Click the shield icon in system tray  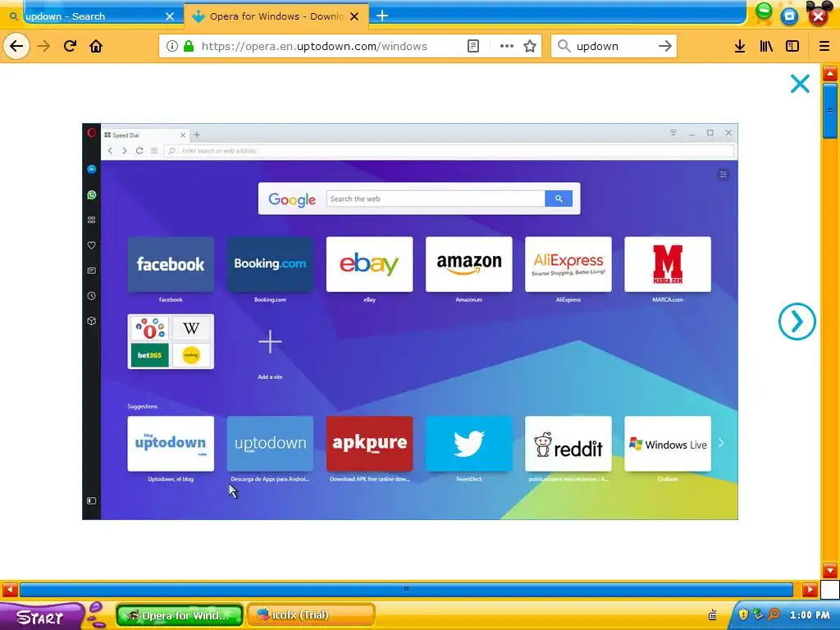click(x=743, y=614)
